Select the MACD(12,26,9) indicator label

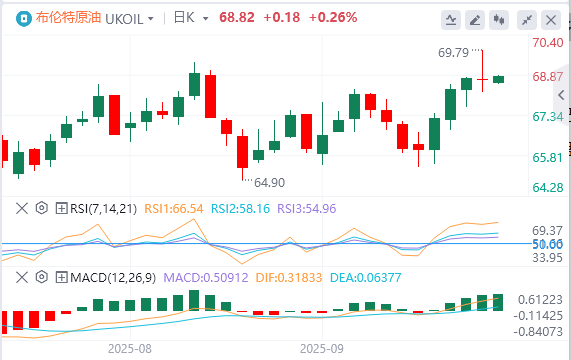(113, 278)
